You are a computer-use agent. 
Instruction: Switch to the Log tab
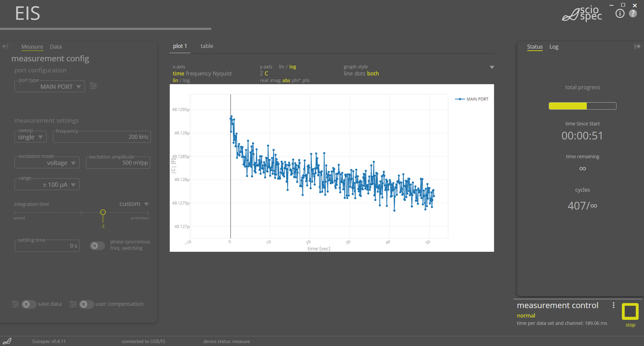coord(554,47)
